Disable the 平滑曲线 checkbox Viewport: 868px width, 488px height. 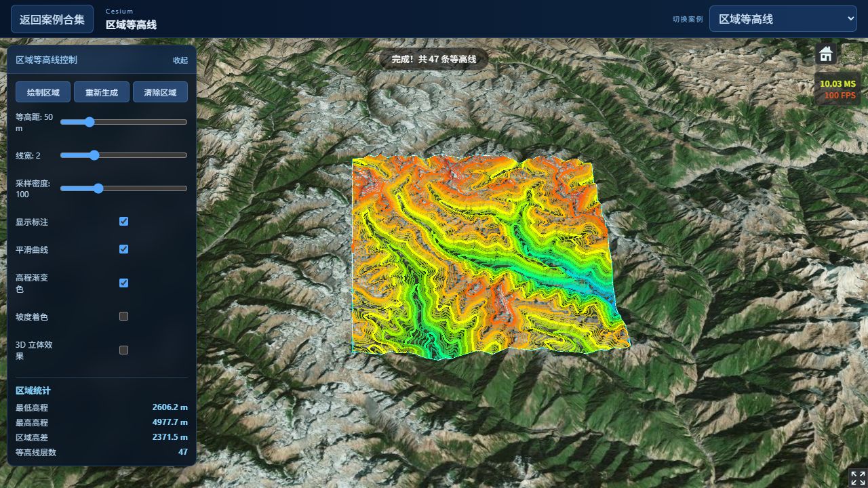click(x=123, y=249)
